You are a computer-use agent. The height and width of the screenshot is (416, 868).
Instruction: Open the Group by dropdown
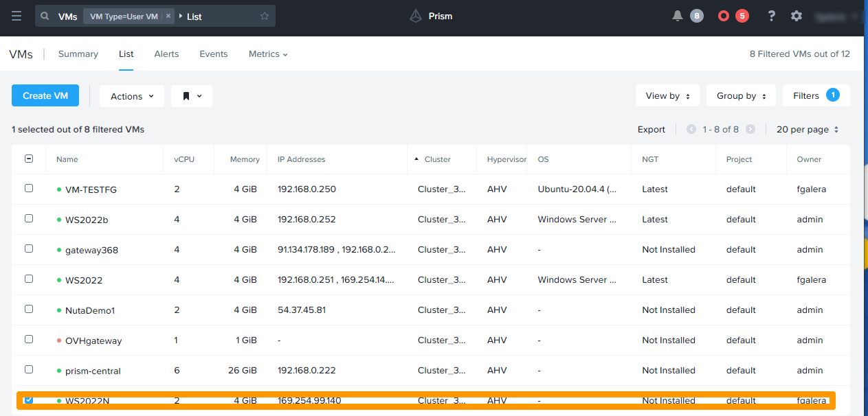tap(741, 96)
